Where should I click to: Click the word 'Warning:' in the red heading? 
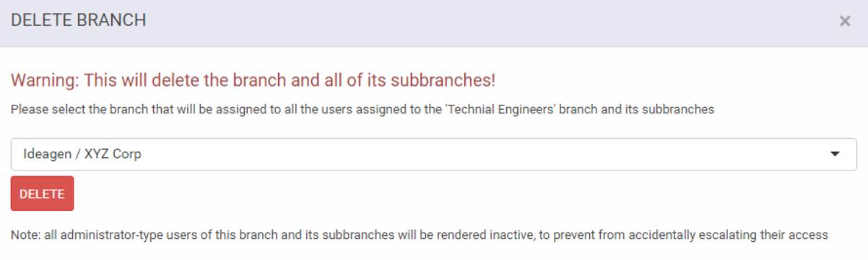click(x=45, y=80)
